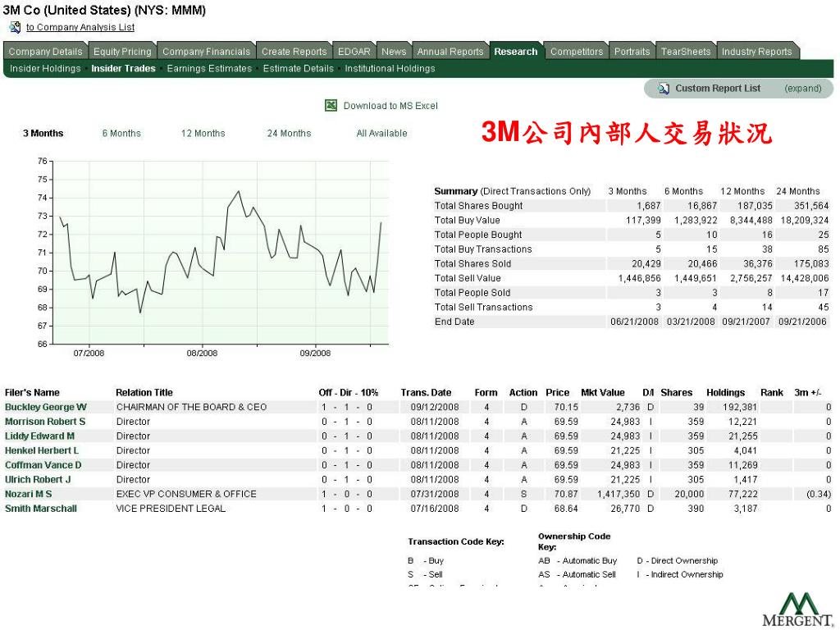840x630 pixels.
Task: Select the Insider Trades sub-tab
Action: 123,69
